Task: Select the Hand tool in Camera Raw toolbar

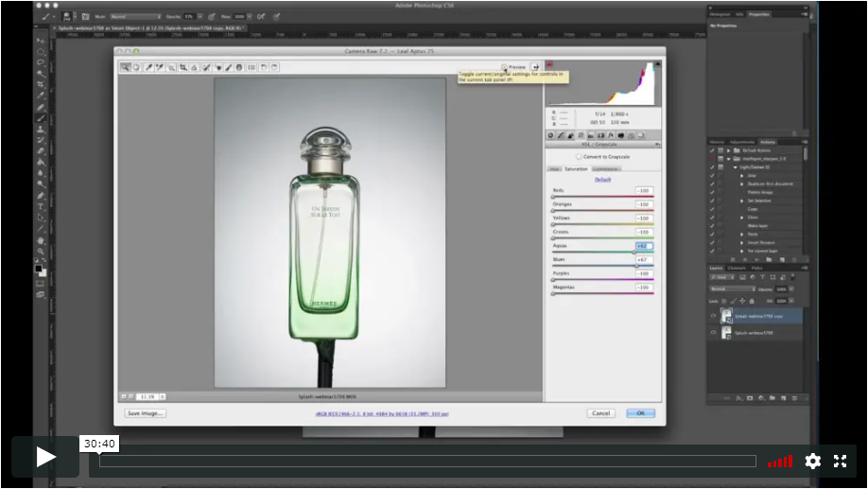Action: [x=136, y=67]
